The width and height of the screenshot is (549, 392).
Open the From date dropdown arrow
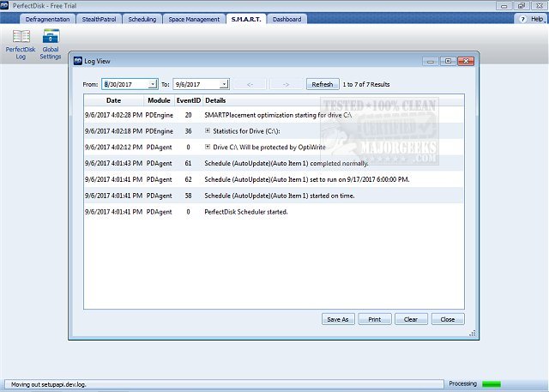[153, 84]
